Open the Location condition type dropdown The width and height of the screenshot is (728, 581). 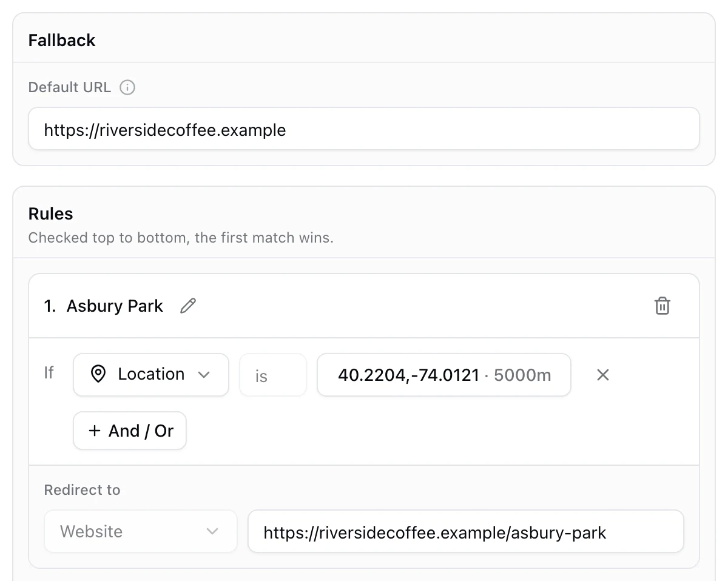coord(151,375)
